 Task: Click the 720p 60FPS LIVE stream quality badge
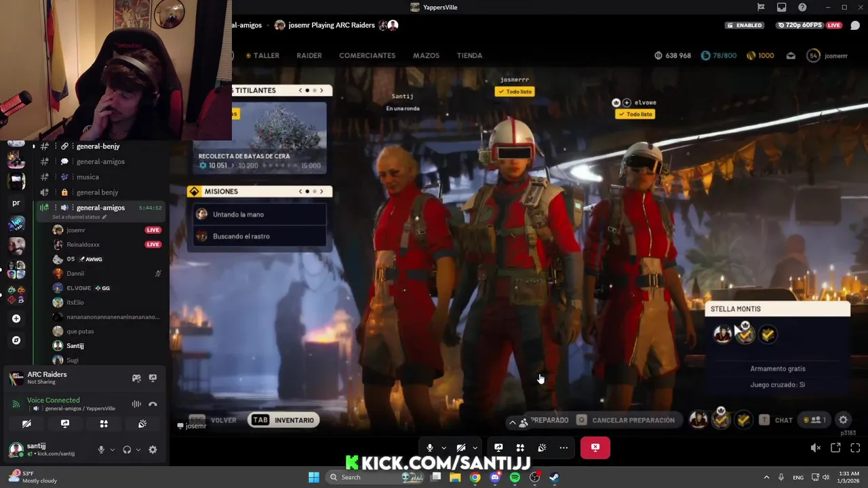coord(810,25)
